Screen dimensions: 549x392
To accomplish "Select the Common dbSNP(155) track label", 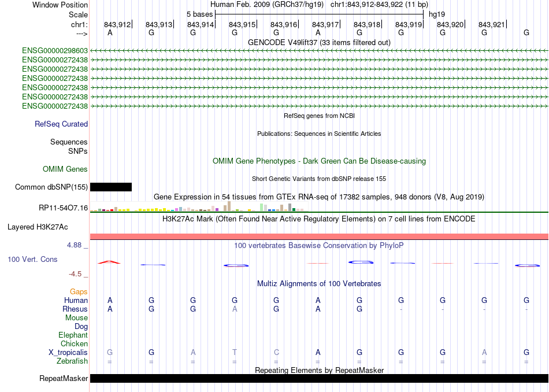I will click(x=51, y=187).
